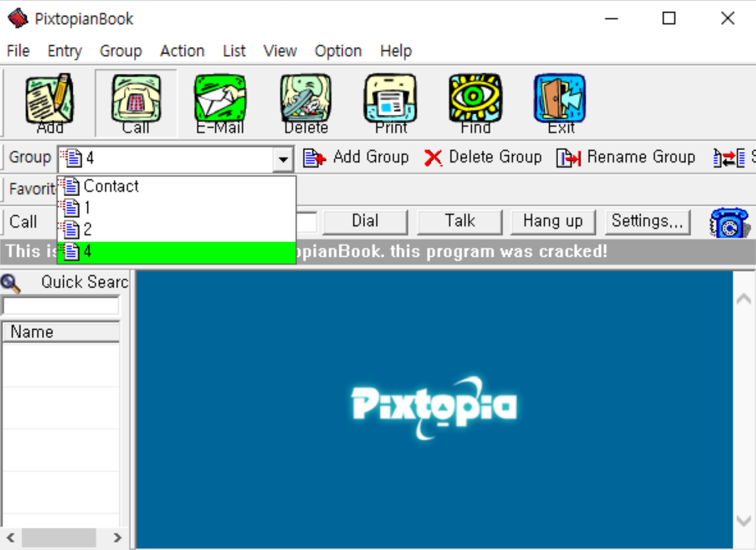Click the Call telephone toolbar icon
Screen dimensions: 756x550
pos(136,103)
